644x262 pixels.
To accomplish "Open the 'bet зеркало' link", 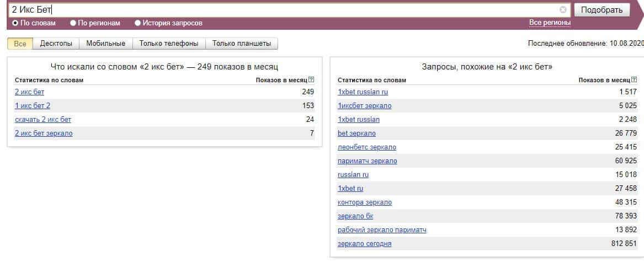I will pos(356,133).
